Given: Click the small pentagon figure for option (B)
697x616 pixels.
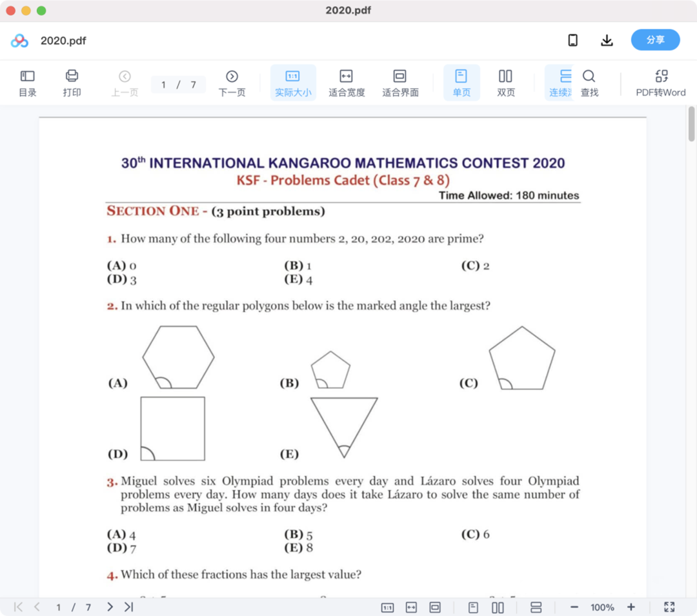Looking at the screenshot, I should 330,370.
